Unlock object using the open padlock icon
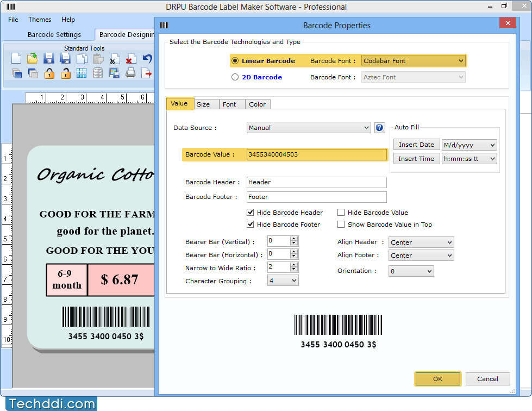532x411 pixels. pyautogui.click(x=66, y=73)
